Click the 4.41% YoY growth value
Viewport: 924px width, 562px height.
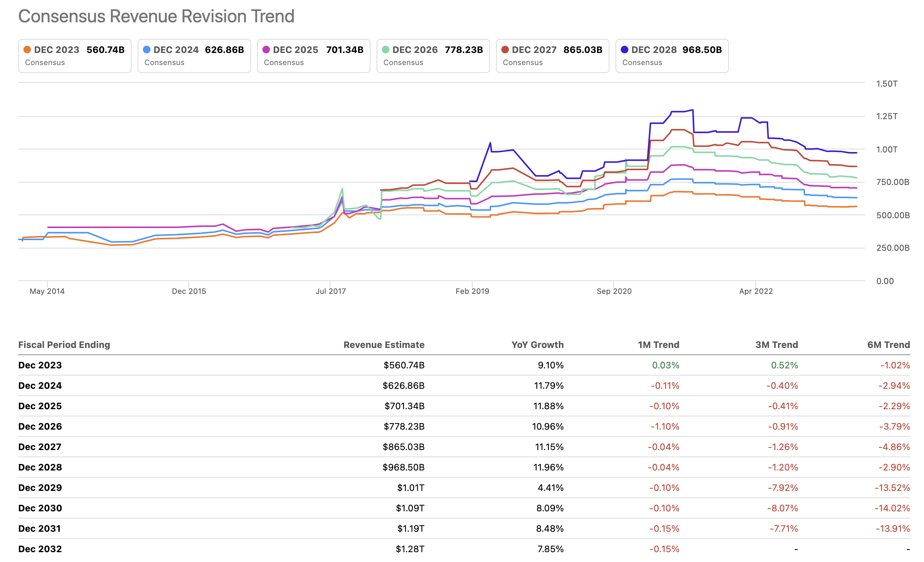[x=550, y=487]
